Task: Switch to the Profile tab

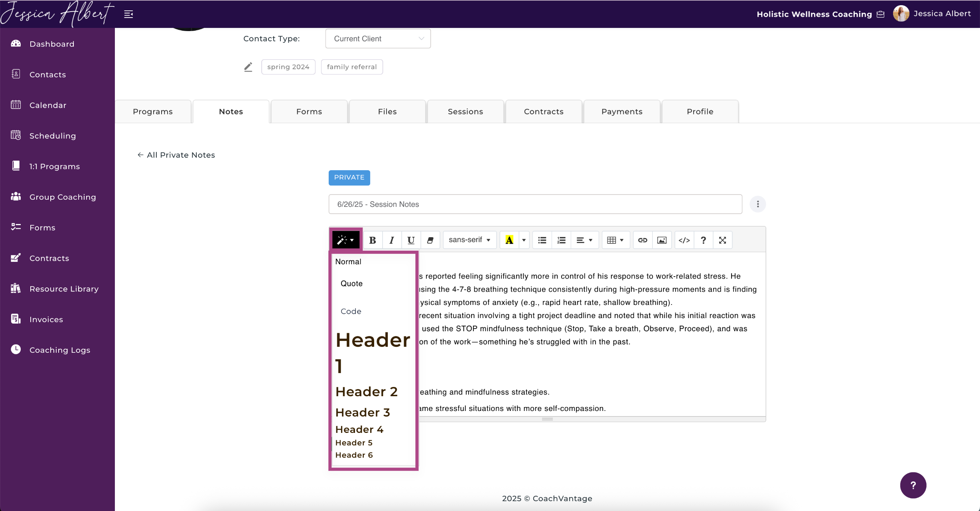Action: tap(700, 112)
